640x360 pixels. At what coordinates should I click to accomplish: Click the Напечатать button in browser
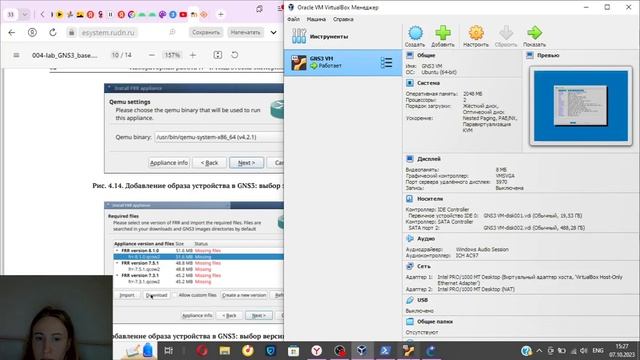pos(245,32)
